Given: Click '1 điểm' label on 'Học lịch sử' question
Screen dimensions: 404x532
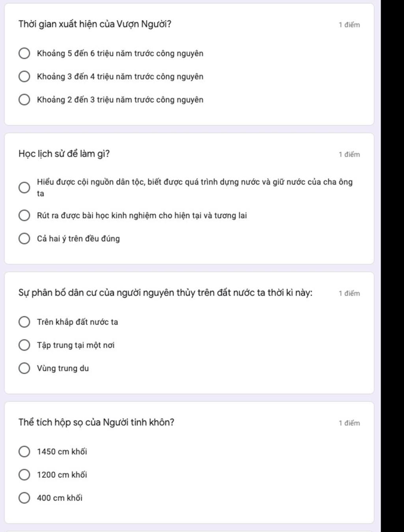Looking at the screenshot, I should point(349,154).
